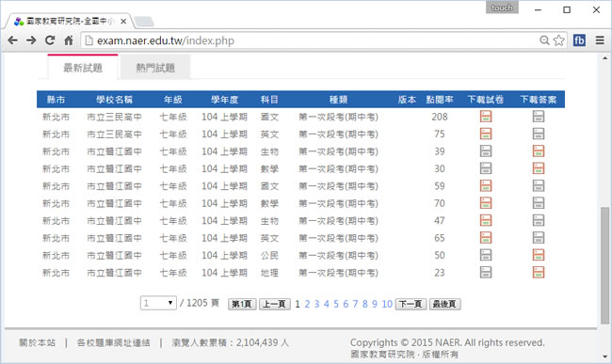Download answer for 公民 row
The width and height of the screenshot is (612, 364).
click(539, 255)
